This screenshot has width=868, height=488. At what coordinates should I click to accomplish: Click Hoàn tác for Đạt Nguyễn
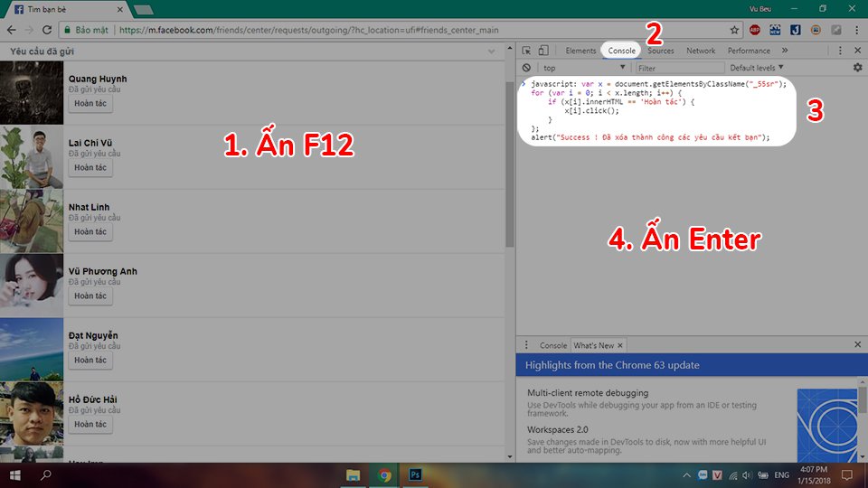[90, 361]
